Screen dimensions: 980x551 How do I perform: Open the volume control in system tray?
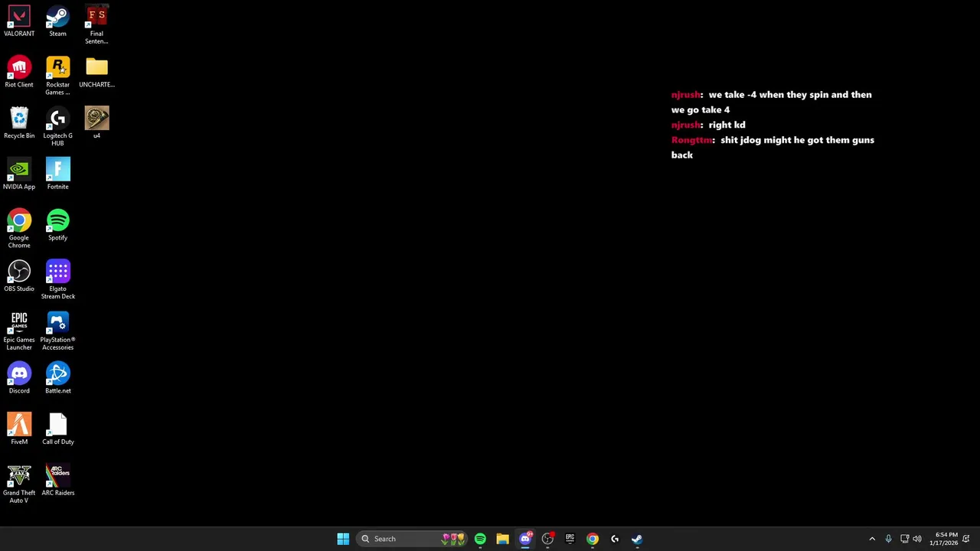(917, 539)
